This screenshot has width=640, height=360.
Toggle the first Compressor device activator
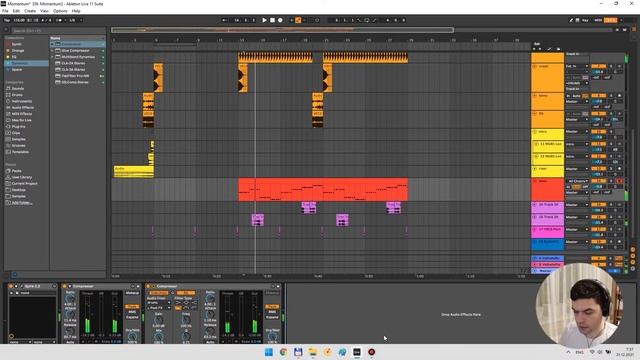pyautogui.click(x=64, y=286)
